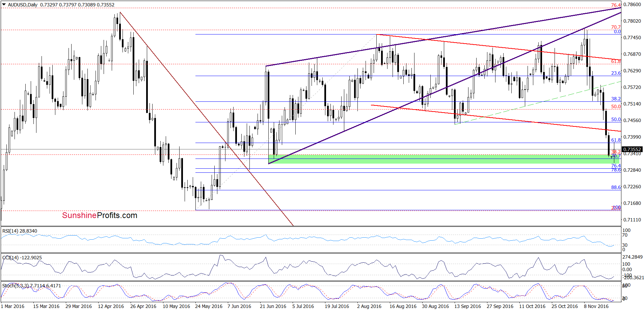644x311 pixels.
Task: Click the red 70.7 Fibonacci level label
Action: coord(616,27)
